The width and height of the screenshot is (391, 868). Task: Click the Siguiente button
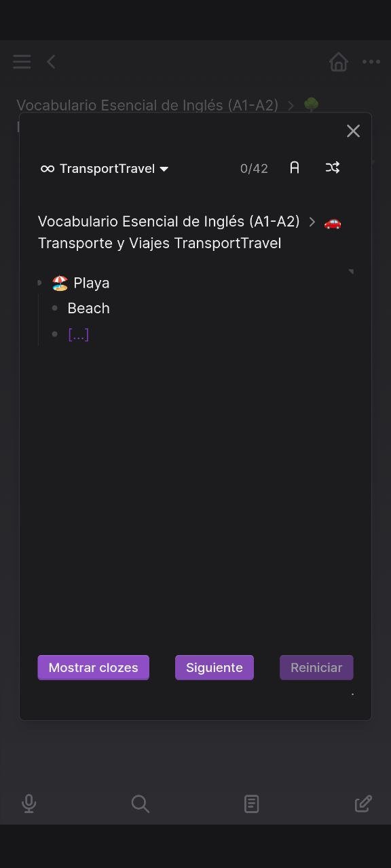click(x=215, y=667)
